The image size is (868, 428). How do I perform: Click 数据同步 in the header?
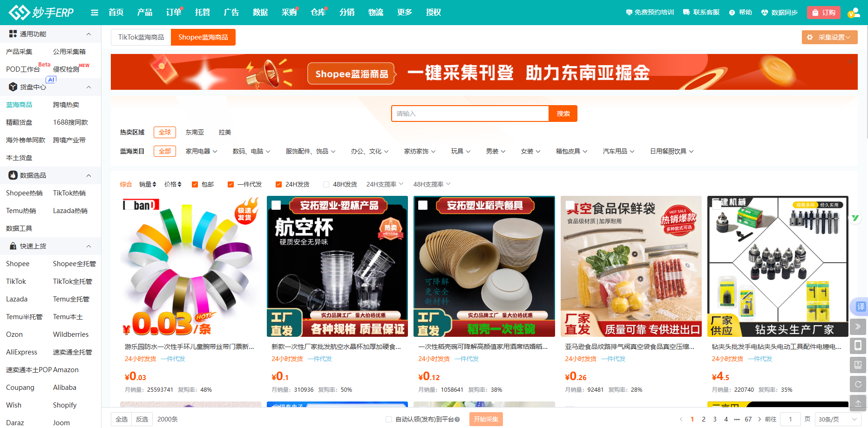click(x=780, y=13)
